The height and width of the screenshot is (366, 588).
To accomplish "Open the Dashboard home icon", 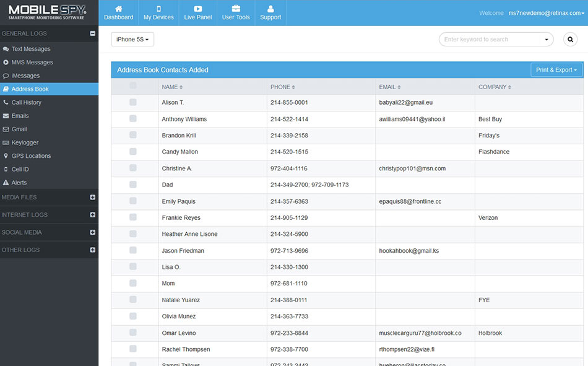I will (x=118, y=9).
